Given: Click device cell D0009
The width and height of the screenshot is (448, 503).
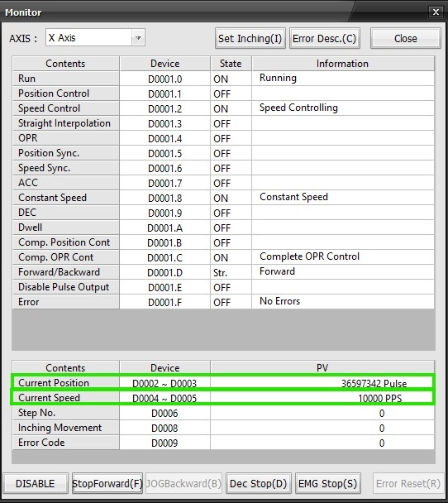Looking at the screenshot, I should click(164, 443).
